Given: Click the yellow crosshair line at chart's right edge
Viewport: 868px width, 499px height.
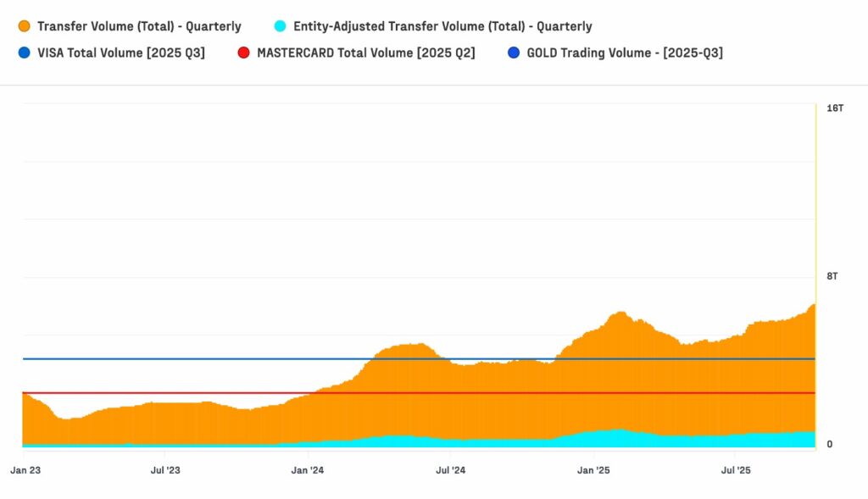Looking at the screenshot, I should pos(815,254).
